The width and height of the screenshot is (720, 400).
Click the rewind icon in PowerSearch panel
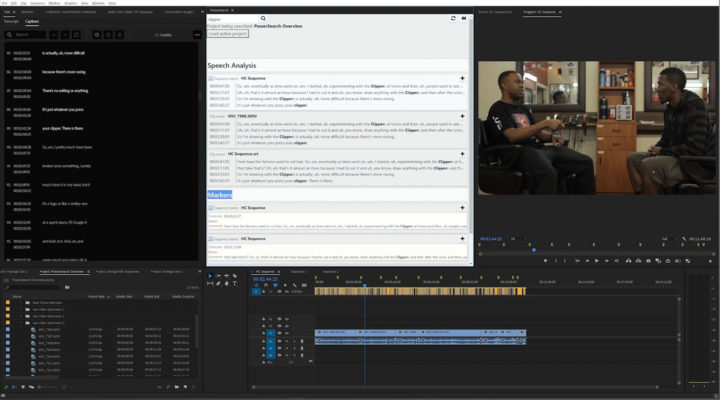(464, 18)
